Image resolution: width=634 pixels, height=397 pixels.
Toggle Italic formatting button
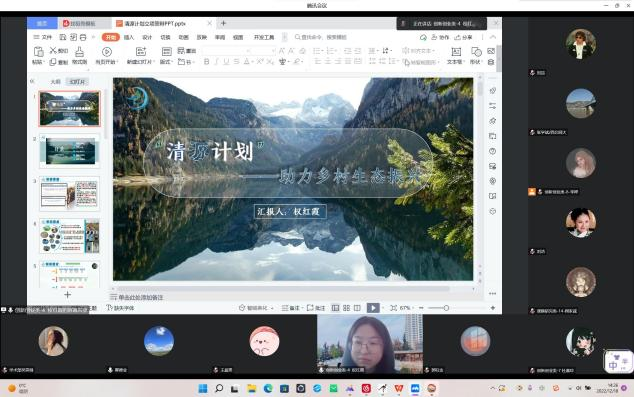click(216, 61)
